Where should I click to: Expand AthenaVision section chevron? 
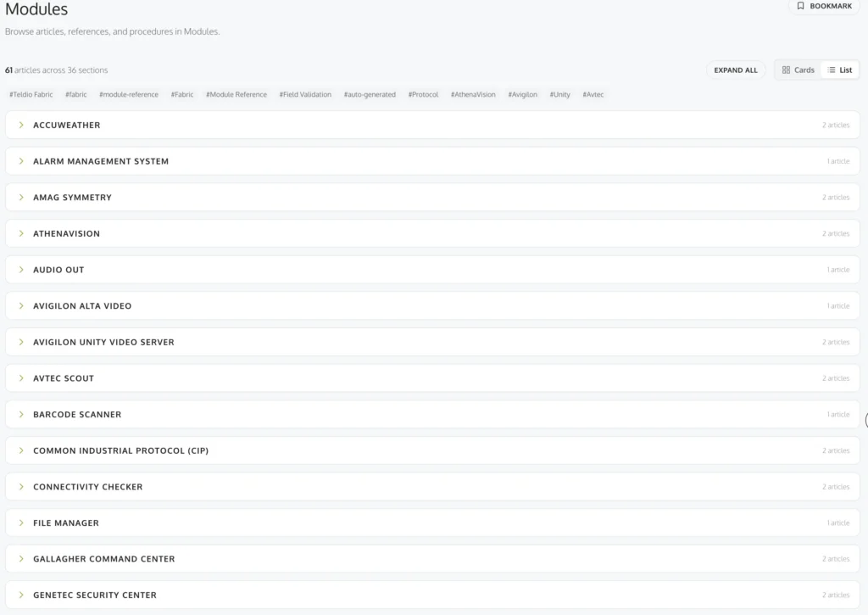point(21,234)
